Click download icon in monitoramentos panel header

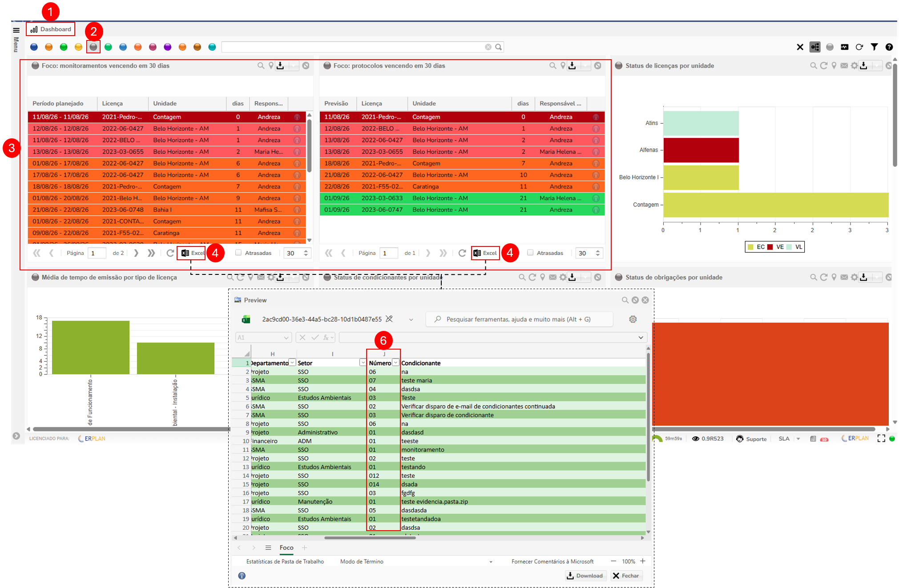point(280,65)
